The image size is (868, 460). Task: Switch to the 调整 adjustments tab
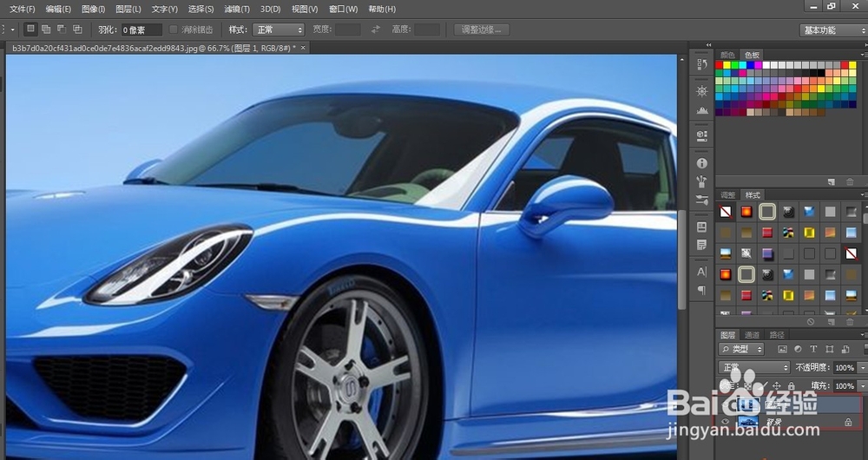(727, 195)
